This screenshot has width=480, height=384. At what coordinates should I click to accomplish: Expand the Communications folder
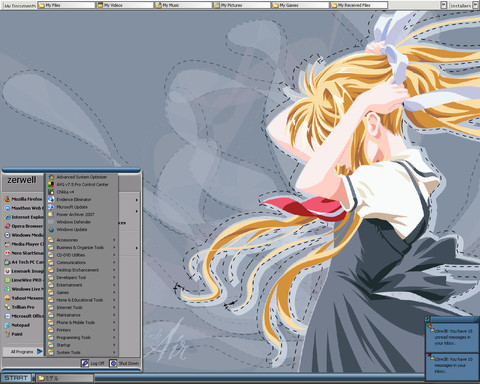(x=82, y=263)
